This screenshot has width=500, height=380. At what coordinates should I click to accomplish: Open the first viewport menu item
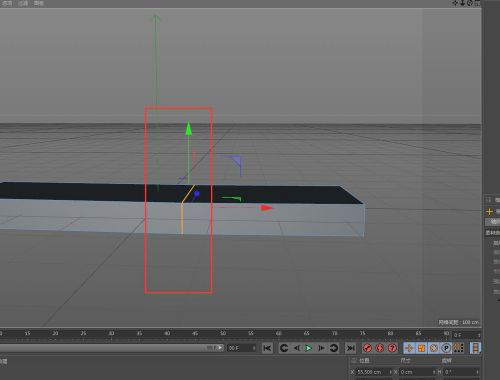(7, 3)
